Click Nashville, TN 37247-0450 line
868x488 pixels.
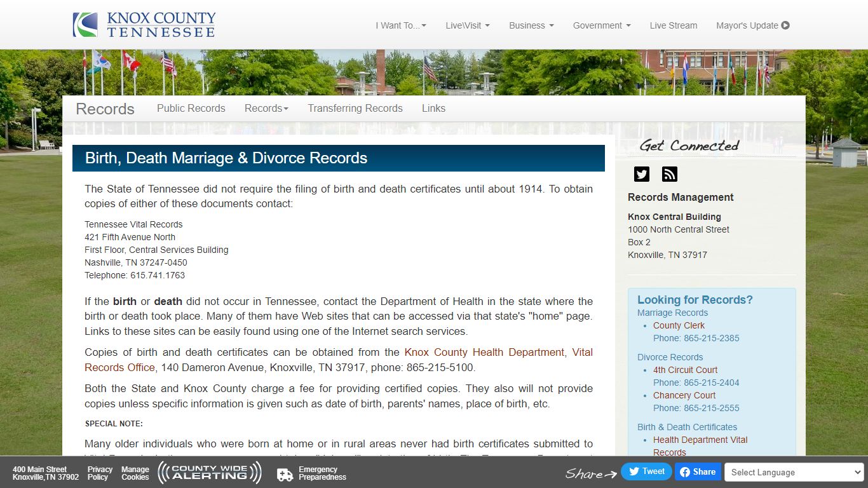(136, 262)
